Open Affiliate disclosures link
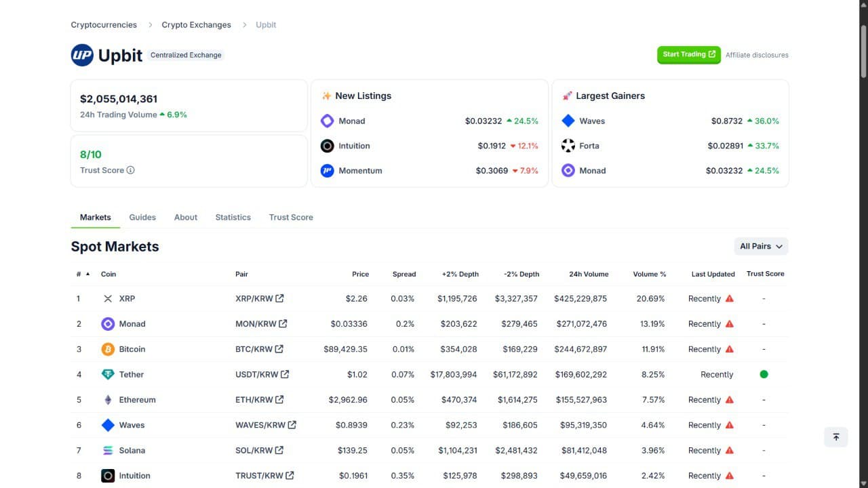The height and width of the screenshot is (488, 868). pos(757,55)
